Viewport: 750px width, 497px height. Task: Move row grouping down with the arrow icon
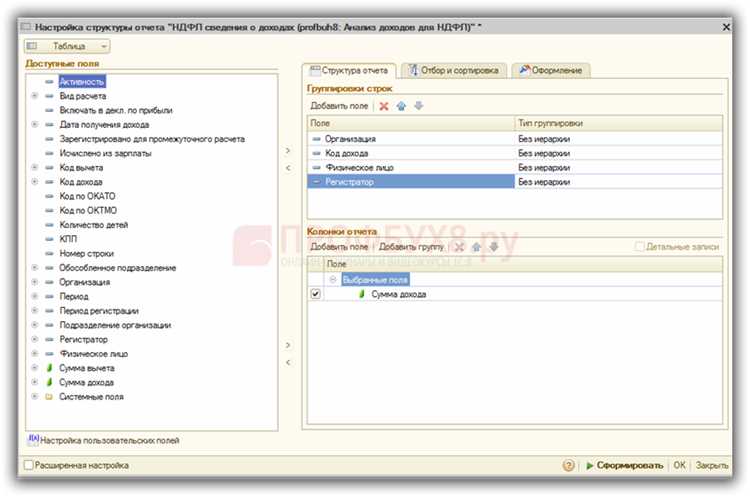pos(419,106)
